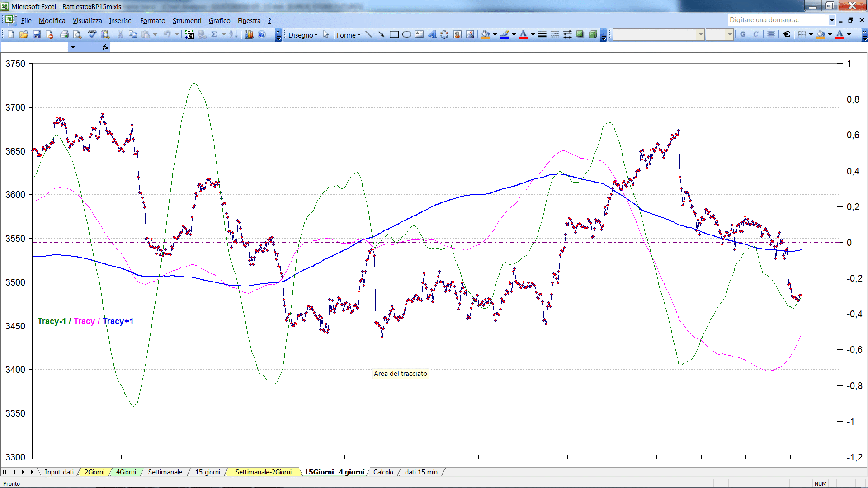Click the AutoSum sigma icon
868x488 pixels.
point(214,34)
